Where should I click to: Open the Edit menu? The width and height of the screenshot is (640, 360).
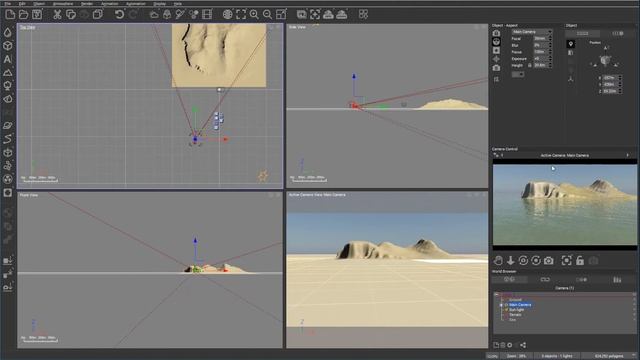22,4
